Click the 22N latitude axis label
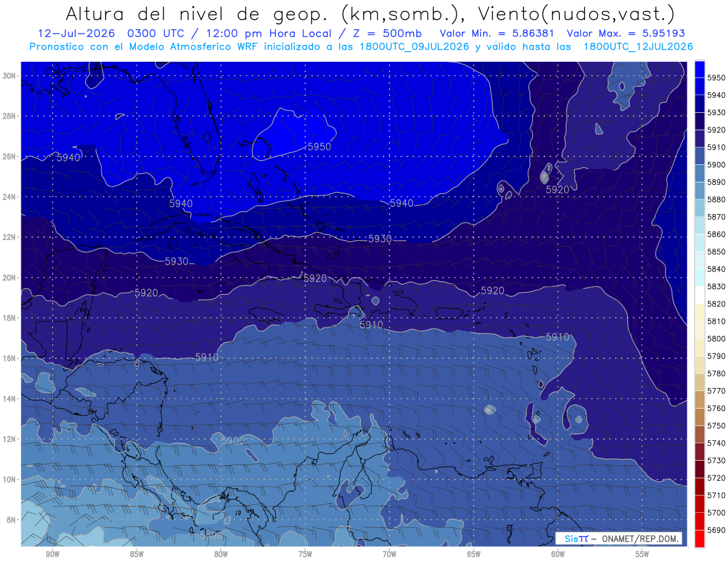This screenshot has height=562, width=728. [10, 237]
